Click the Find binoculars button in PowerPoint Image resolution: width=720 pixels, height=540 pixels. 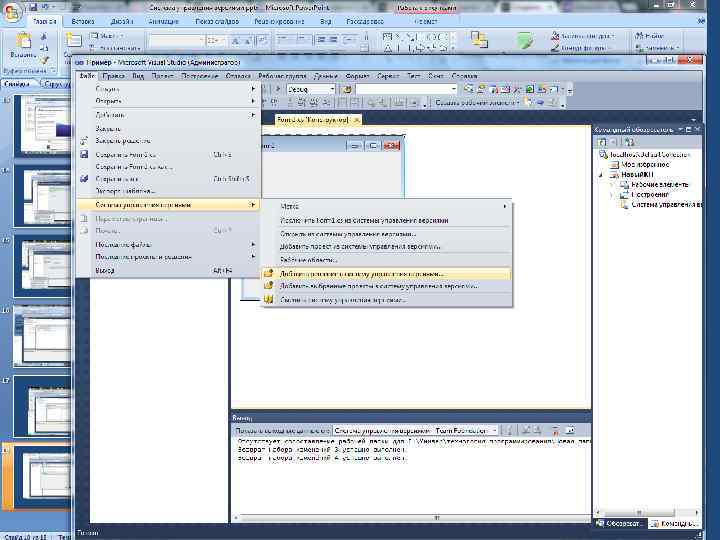649,35
